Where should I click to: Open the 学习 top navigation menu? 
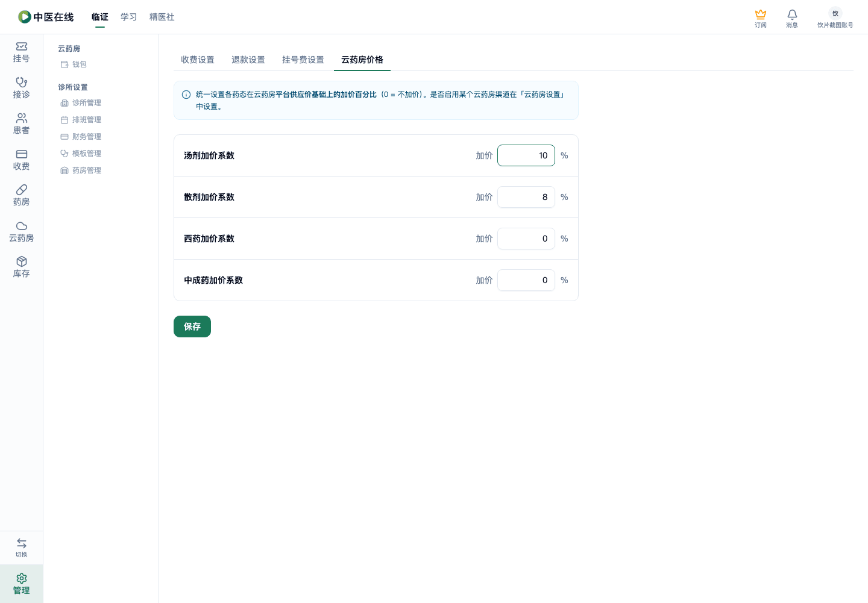128,17
